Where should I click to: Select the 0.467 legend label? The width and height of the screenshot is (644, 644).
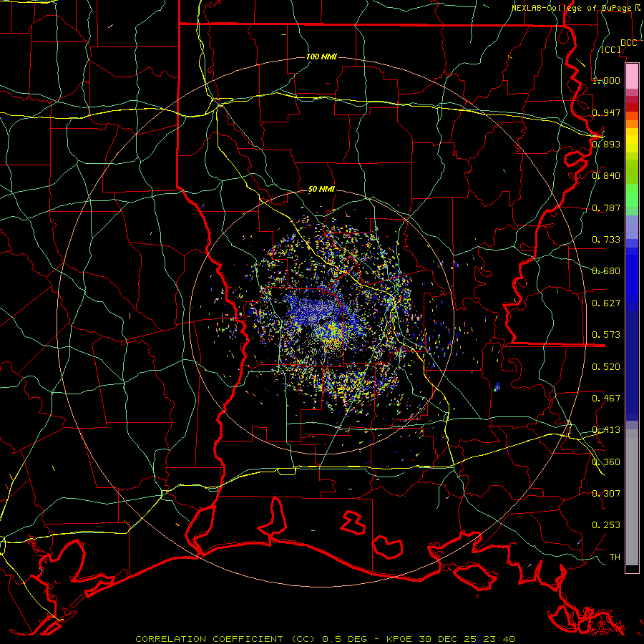pyautogui.click(x=606, y=399)
